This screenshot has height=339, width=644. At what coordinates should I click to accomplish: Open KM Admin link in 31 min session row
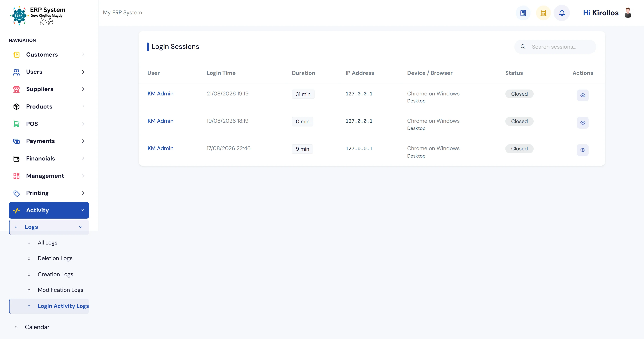pos(160,94)
